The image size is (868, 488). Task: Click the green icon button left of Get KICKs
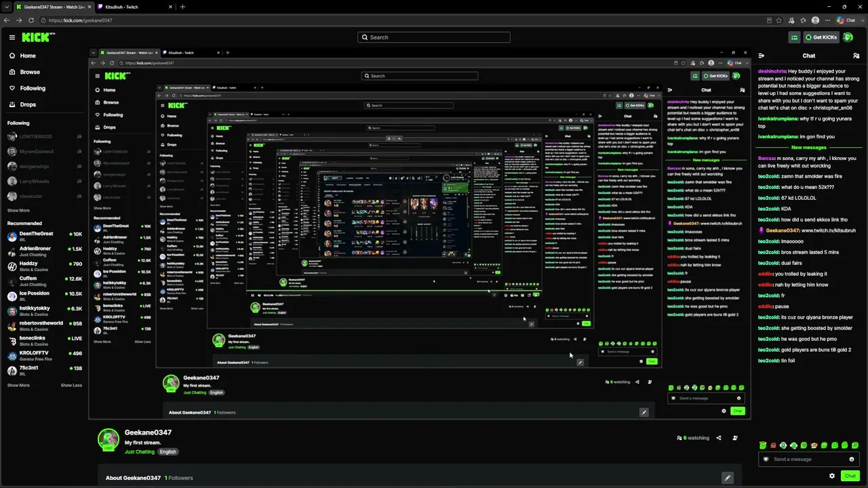tap(794, 37)
